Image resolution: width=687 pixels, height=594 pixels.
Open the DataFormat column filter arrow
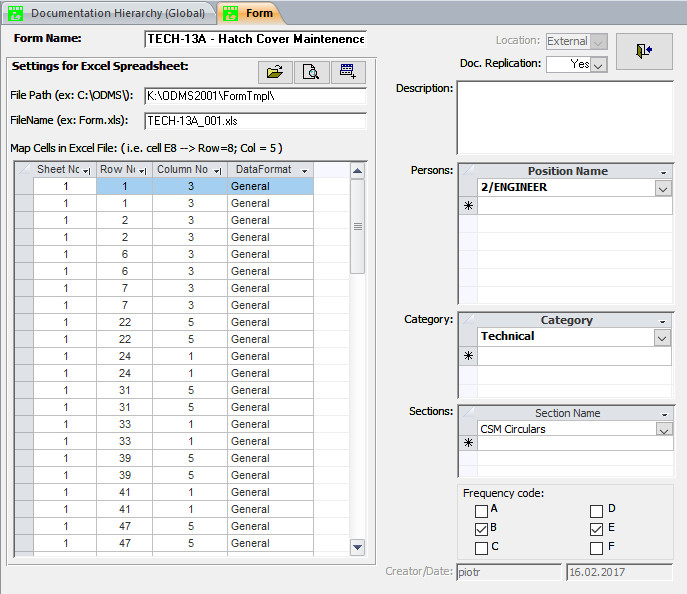305,171
